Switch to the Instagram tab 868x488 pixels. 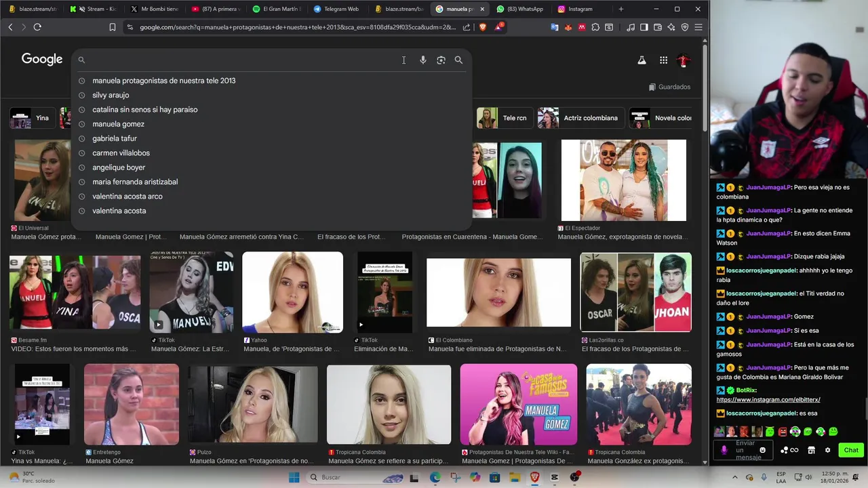coord(580,9)
